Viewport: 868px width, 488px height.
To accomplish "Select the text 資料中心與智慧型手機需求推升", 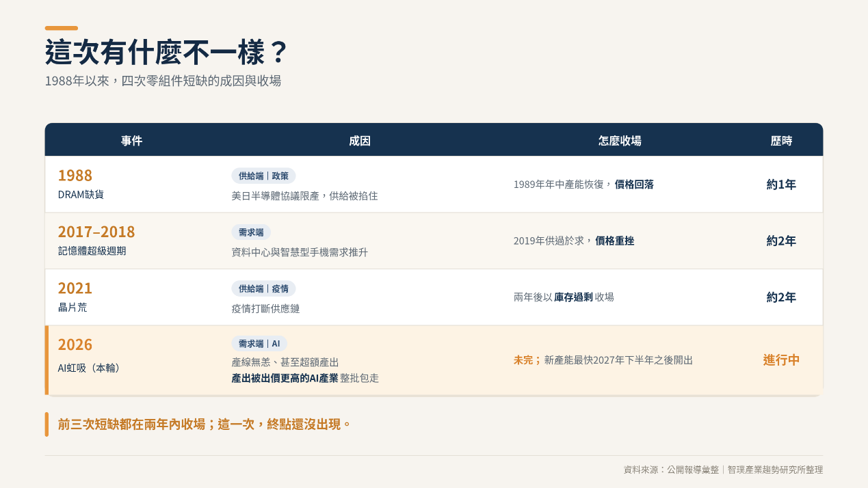I will [300, 252].
